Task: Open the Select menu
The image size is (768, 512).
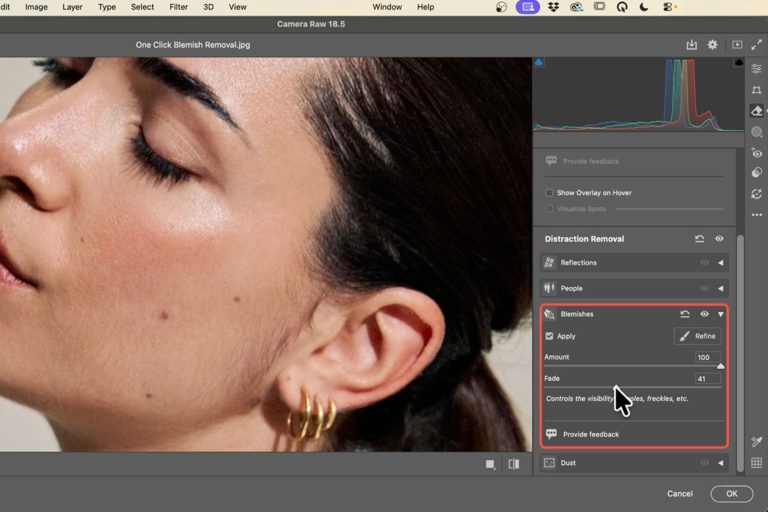Action: coord(143,7)
